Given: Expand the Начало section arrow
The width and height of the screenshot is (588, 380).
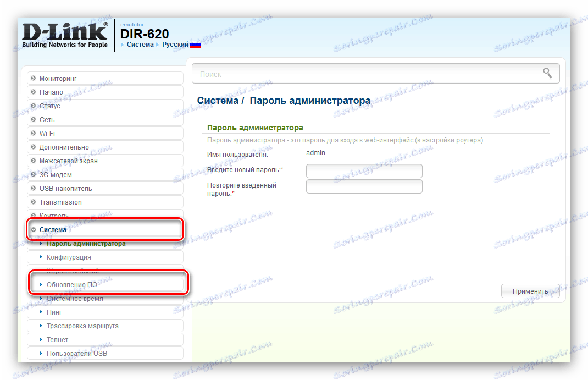Looking at the screenshot, I should tap(34, 92).
